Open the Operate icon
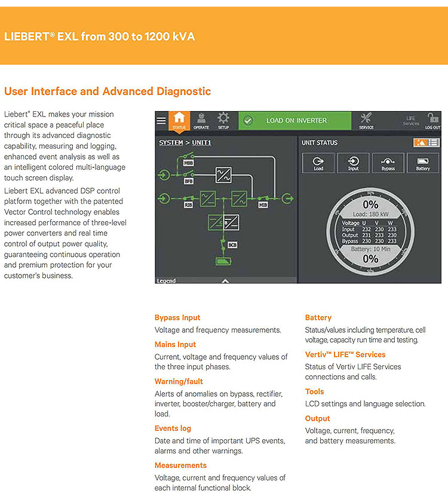 [x=201, y=121]
